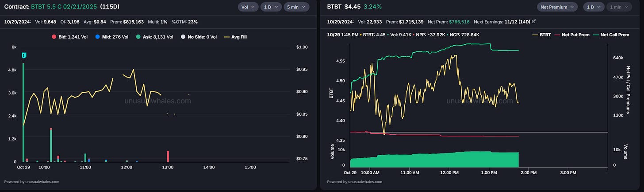
Task: Open the Net Premium dropdown
Action: 557,7
